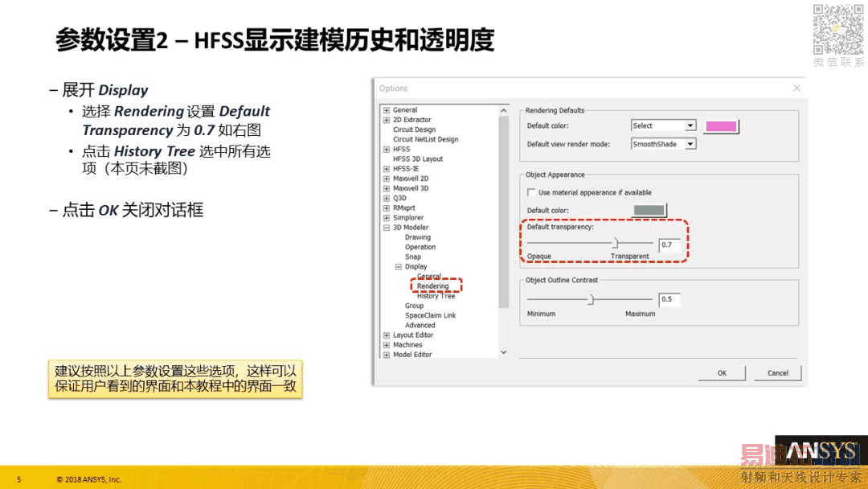868x489 pixels.
Task: Select Drawing under 3D Modeler
Action: [x=417, y=237]
